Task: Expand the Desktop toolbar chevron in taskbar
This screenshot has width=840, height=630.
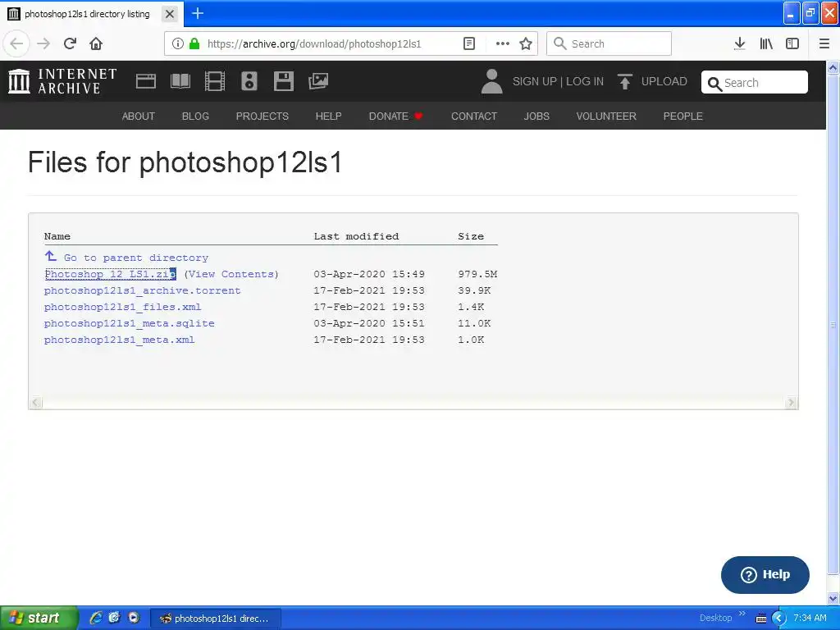Action: (x=742, y=614)
